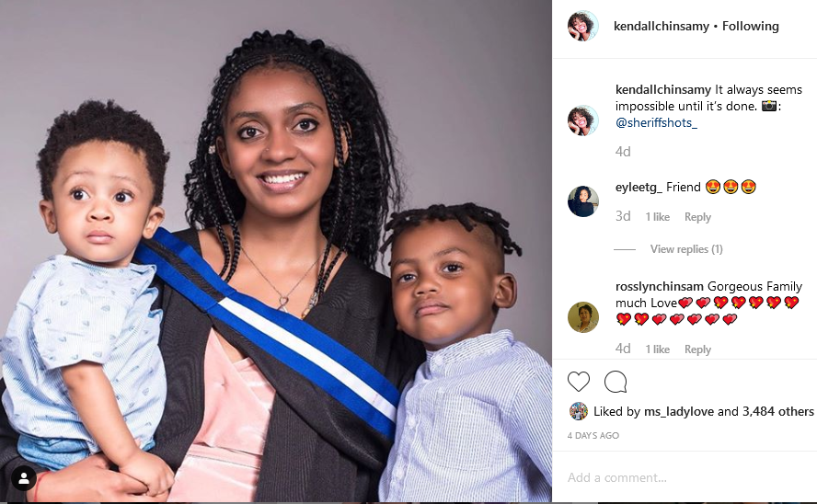
Task: Reply to eyleetg_ comment
Action: tap(697, 217)
